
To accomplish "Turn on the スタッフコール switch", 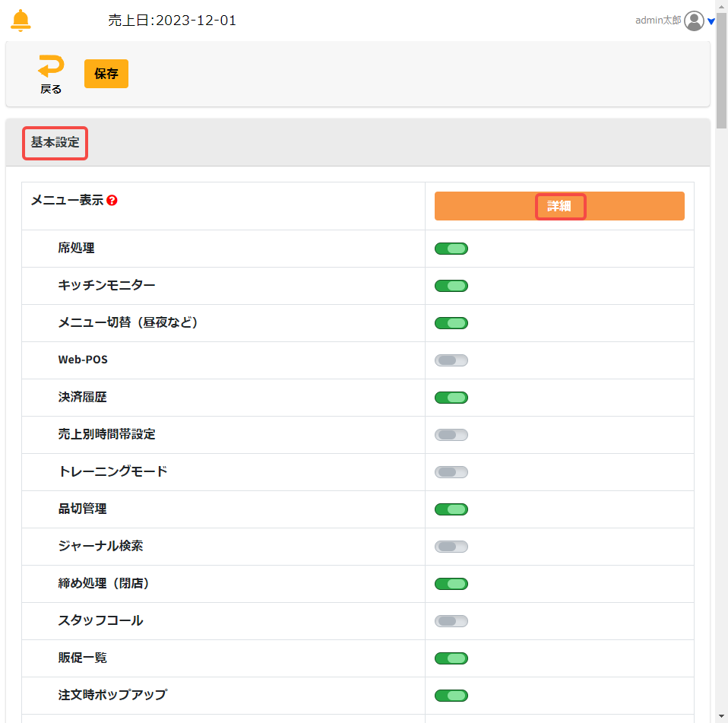I will click(x=451, y=621).
